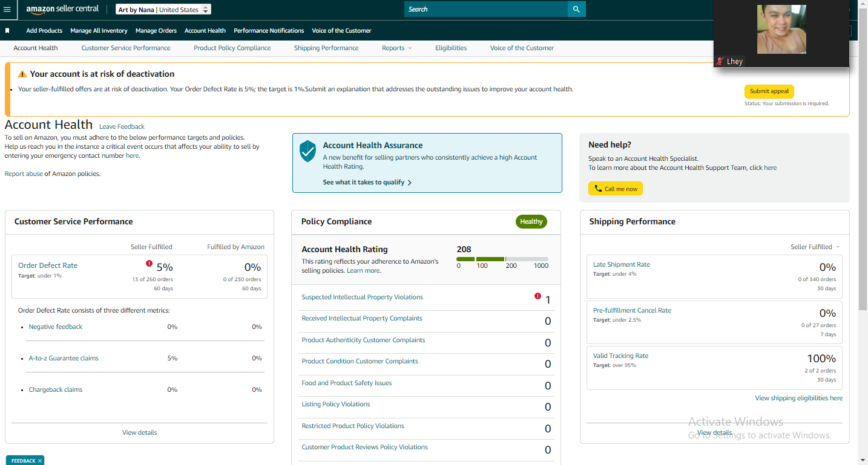Click View details under Customer Service Performance
Screen dimensions: 868x465
(x=139, y=432)
